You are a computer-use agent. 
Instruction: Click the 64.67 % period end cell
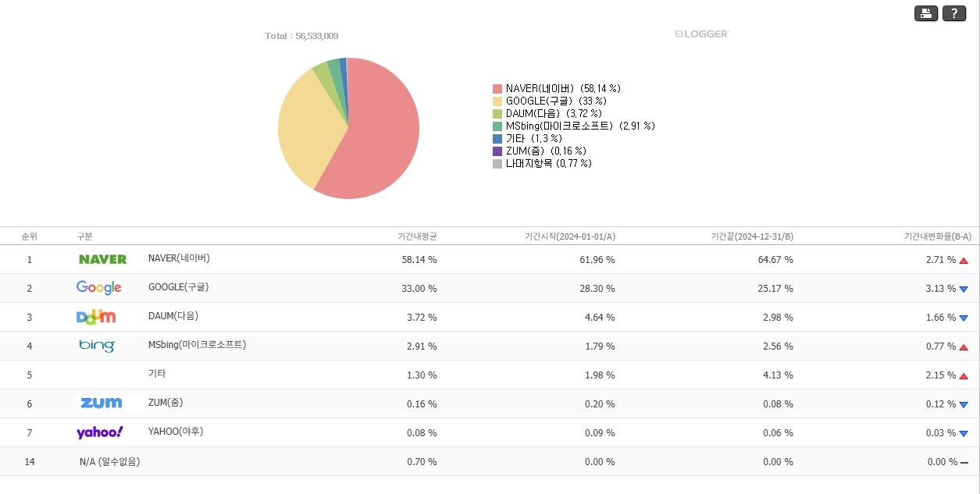tap(775, 260)
